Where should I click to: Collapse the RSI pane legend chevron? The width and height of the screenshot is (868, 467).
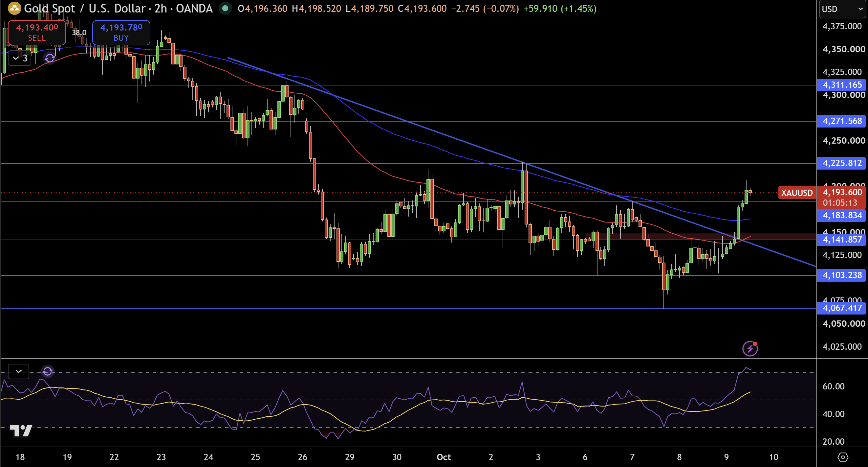click(x=18, y=371)
